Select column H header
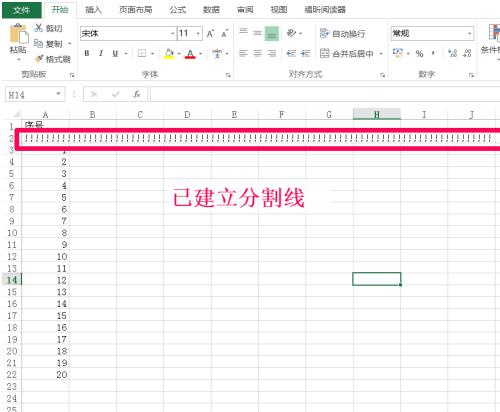The height and width of the screenshot is (412, 500). tap(377, 114)
